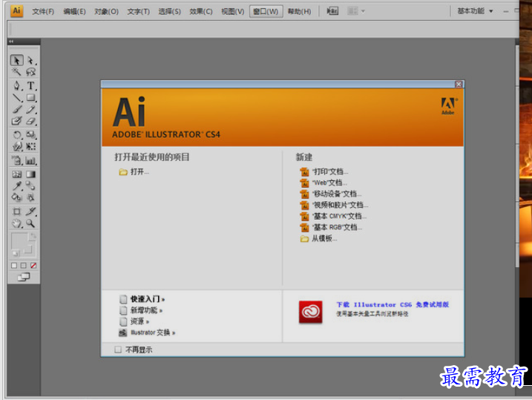Select the Live Paint Bucket tool

tap(16, 197)
